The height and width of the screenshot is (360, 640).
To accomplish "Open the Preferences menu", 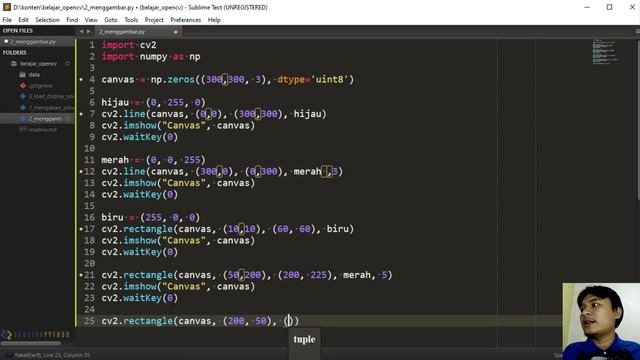I will click(186, 20).
